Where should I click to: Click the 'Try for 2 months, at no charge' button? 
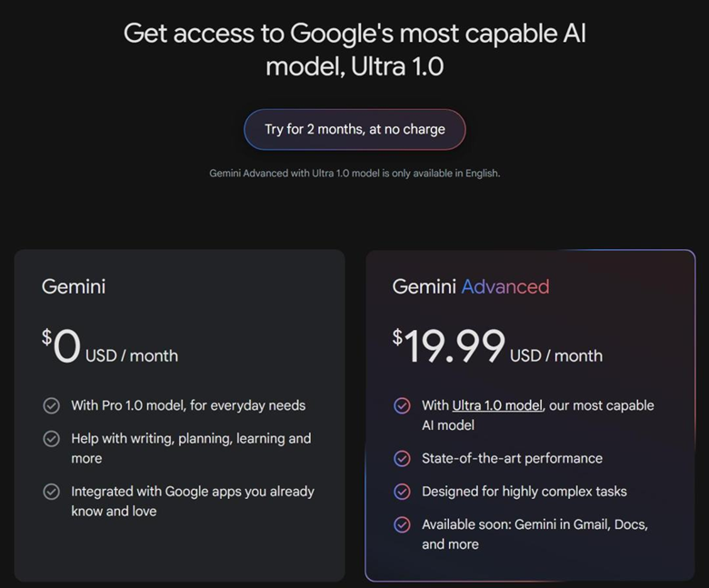(354, 129)
